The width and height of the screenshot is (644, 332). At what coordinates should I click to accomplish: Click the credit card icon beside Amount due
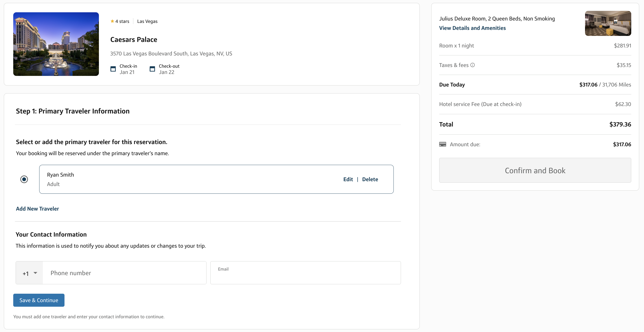click(x=443, y=144)
